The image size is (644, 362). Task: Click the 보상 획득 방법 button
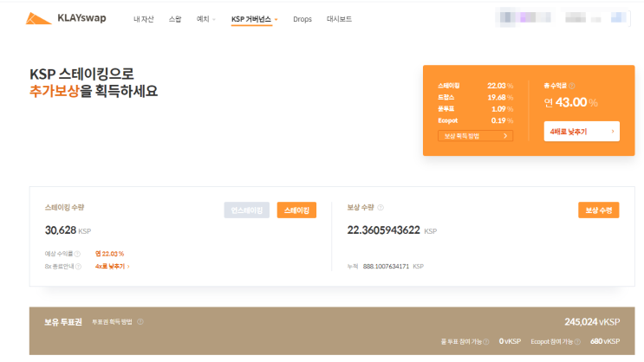475,136
